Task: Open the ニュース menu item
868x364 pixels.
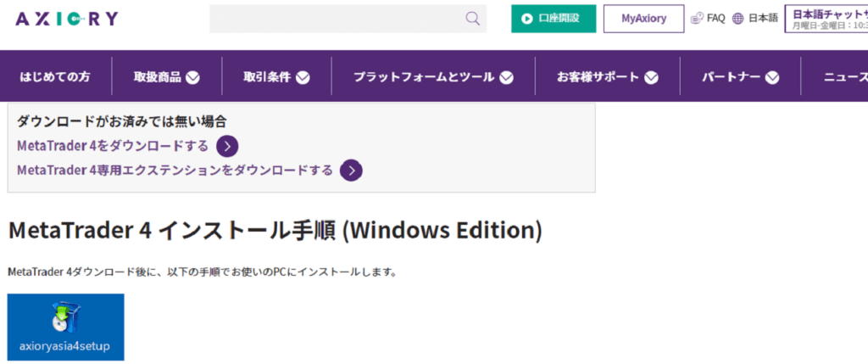Action: click(845, 77)
